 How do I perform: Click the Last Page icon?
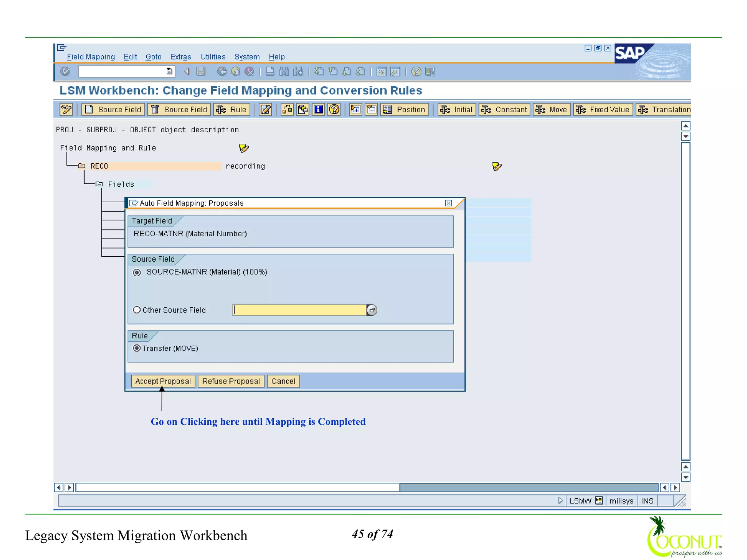click(x=360, y=71)
